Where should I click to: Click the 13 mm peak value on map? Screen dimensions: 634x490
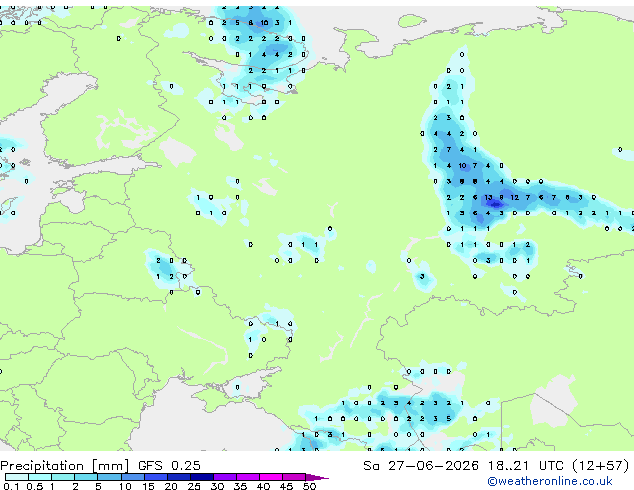point(488,197)
